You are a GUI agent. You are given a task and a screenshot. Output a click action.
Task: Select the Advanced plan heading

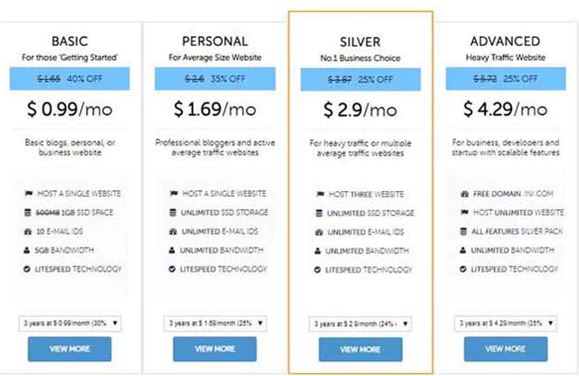(x=505, y=41)
